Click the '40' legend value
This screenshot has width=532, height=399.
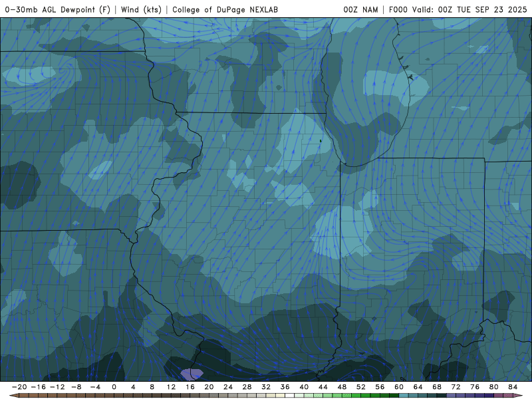304,387
